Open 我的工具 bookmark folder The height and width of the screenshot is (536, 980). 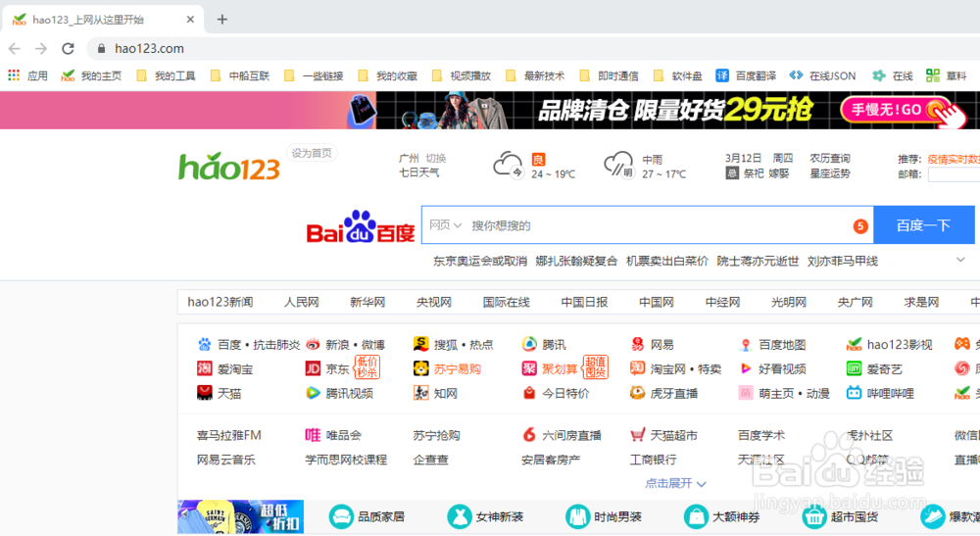pyautogui.click(x=167, y=75)
